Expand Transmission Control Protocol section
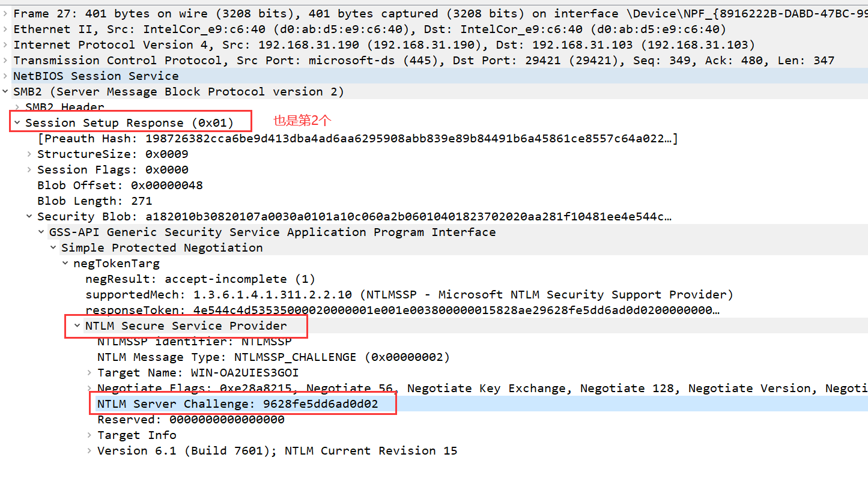Image resolution: width=868 pixels, height=481 pixels. (5, 60)
